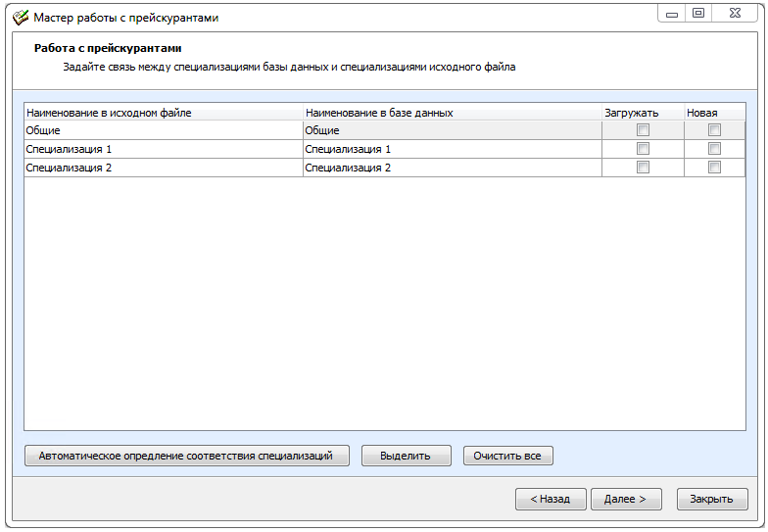
Task: Tick Новая checkbox for Специализация 2
Action: click(714, 168)
